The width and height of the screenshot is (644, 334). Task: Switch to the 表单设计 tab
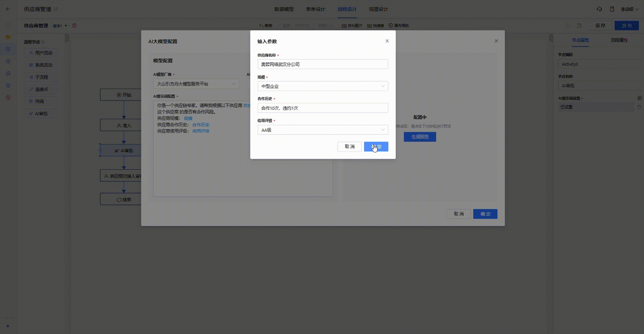coord(315,9)
